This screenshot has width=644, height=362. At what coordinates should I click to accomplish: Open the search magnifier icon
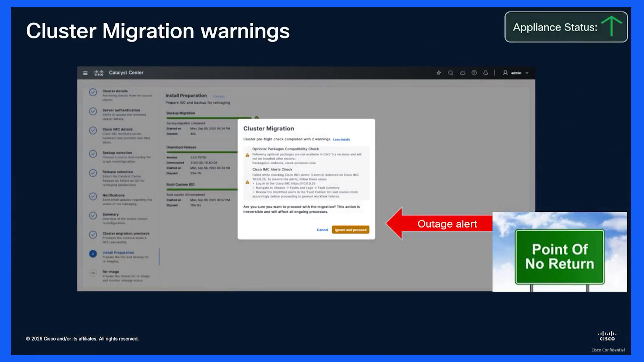(x=450, y=73)
